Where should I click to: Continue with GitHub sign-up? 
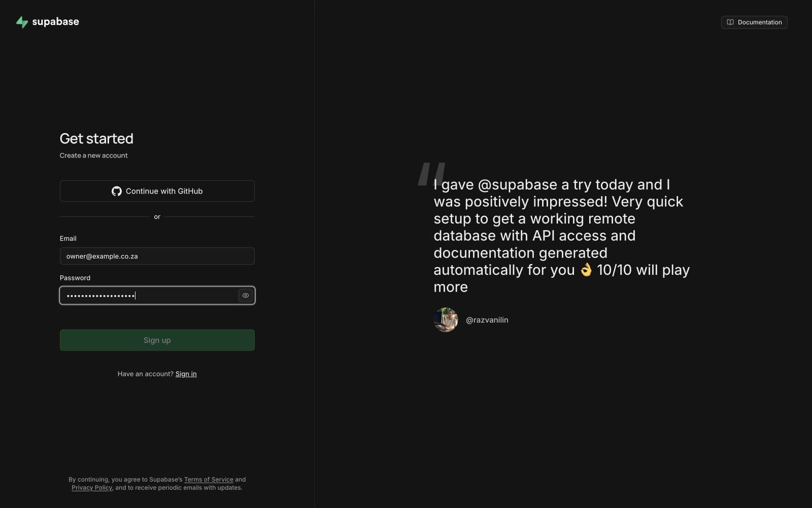click(157, 191)
